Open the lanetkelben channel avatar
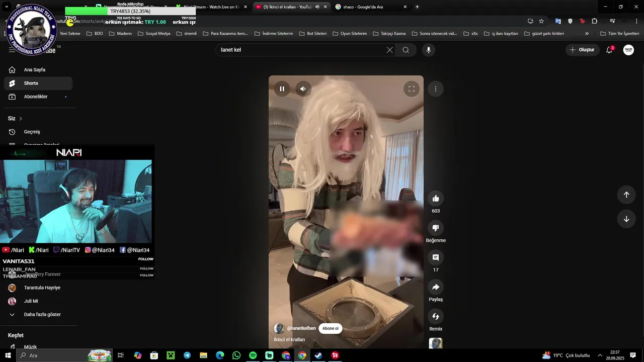The image size is (644, 362). 279,328
